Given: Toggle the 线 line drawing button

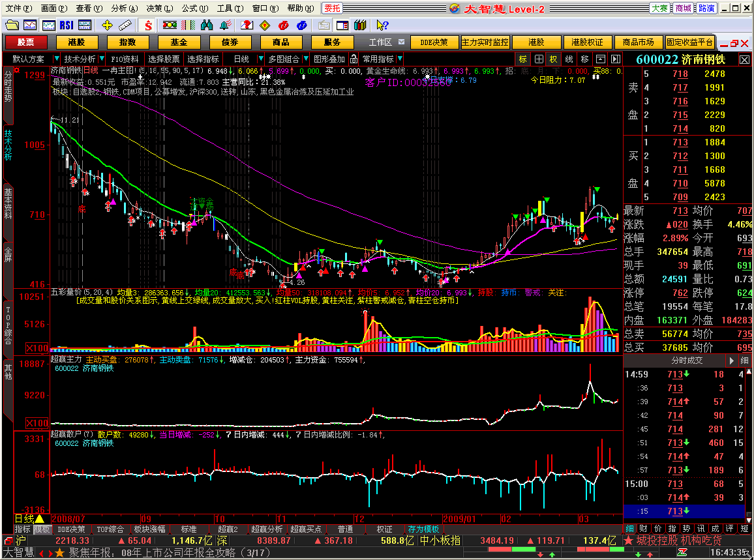Looking at the screenshot, I should pos(569,59).
